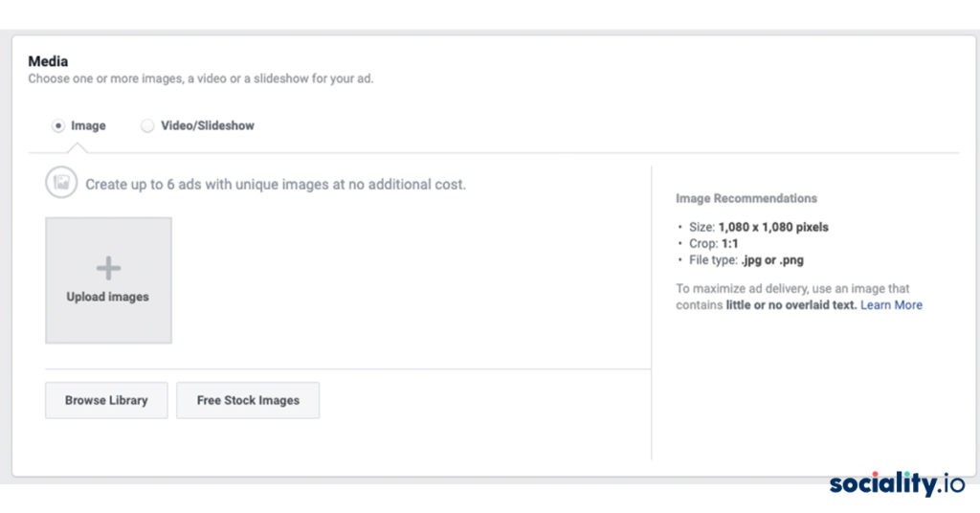Click the 'Create up to 6 ads' message
The height and width of the screenshot is (513, 980).
click(x=276, y=185)
